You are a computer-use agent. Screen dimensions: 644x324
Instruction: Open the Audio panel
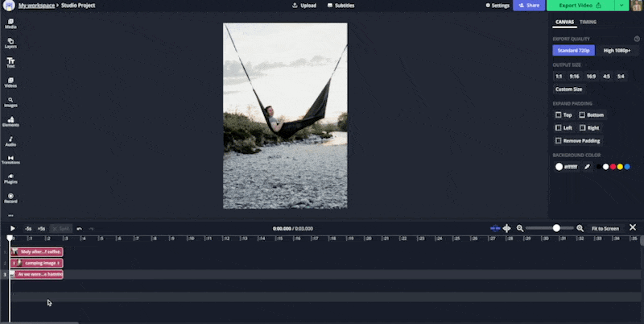10,141
